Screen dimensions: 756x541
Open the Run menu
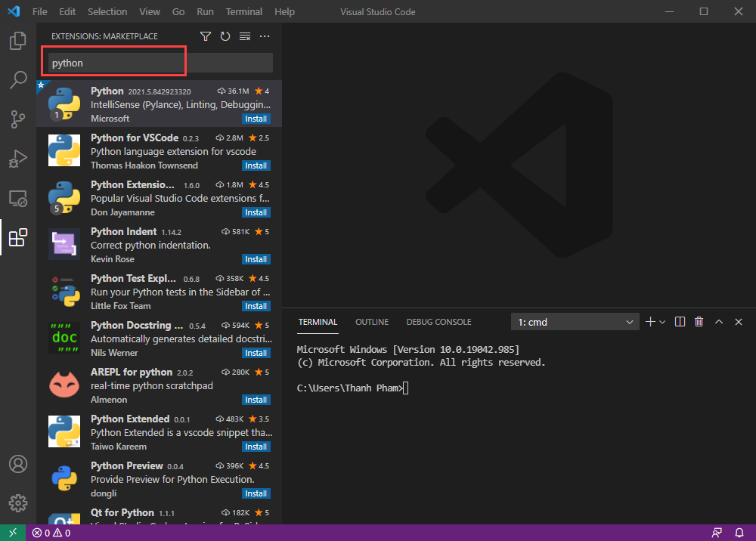click(206, 11)
